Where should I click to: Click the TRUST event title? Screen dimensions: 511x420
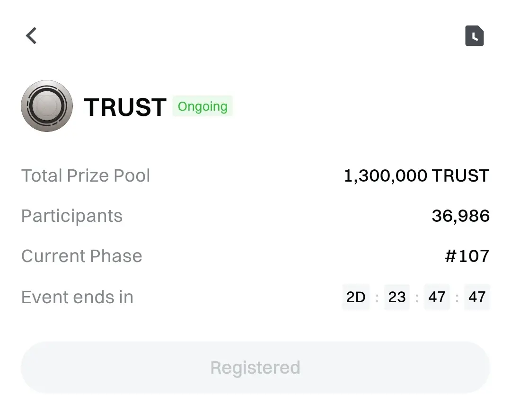tap(125, 107)
